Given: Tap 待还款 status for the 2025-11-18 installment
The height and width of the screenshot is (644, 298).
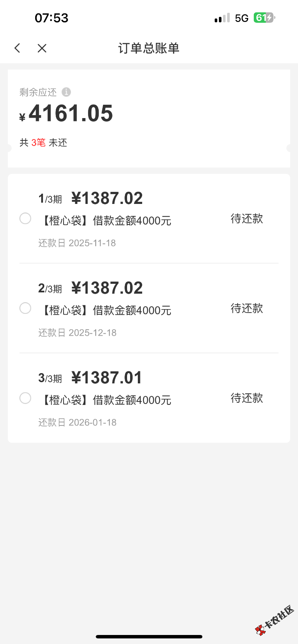Looking at the screenshot, I should tap(246, 219).
